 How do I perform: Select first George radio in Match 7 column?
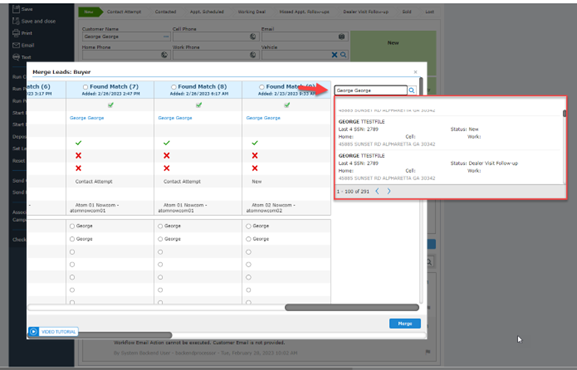point(72,226)
